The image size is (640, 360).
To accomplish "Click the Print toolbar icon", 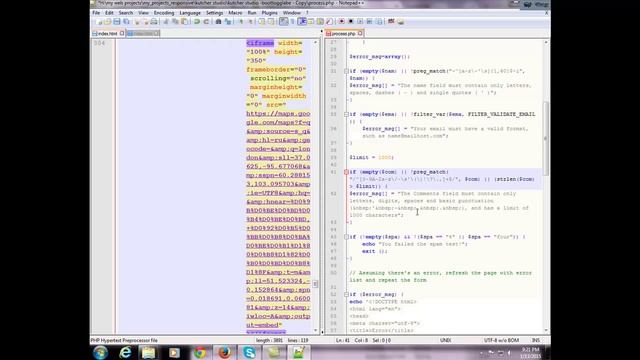I will 155,21.
